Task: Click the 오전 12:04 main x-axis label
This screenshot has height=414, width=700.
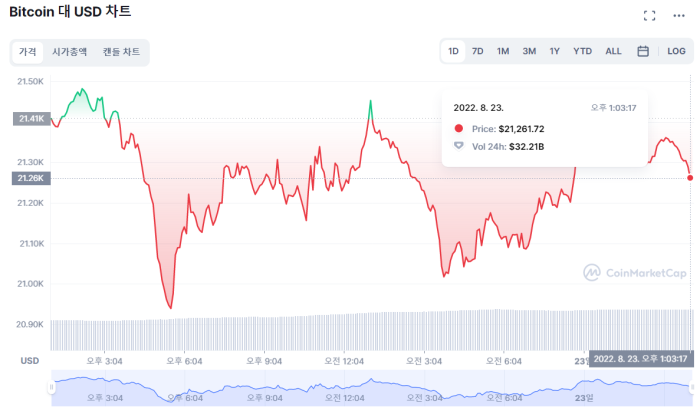Action: [344, 361]
